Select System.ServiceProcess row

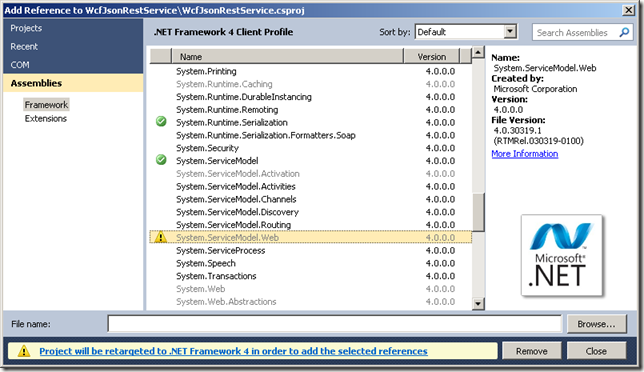point(310,250)
